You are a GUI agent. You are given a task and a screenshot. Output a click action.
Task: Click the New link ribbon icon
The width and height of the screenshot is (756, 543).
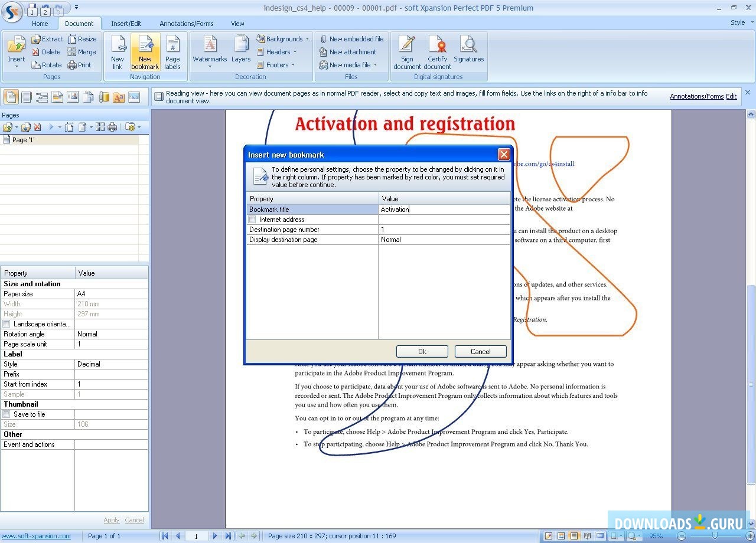tap(118, 52)
